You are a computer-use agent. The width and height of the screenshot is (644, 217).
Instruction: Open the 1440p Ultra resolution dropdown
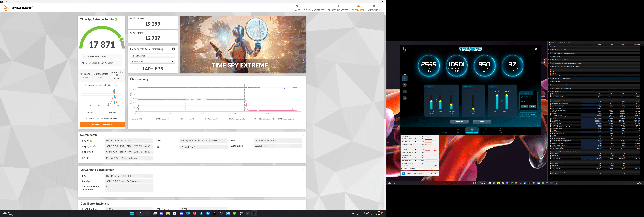[x=153, y=61]
